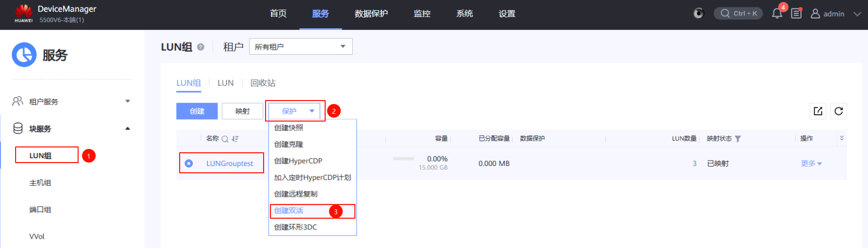Click the help icon beside LUN组 title
This screenshot has height=248, width=868.
tap(201, 47)
